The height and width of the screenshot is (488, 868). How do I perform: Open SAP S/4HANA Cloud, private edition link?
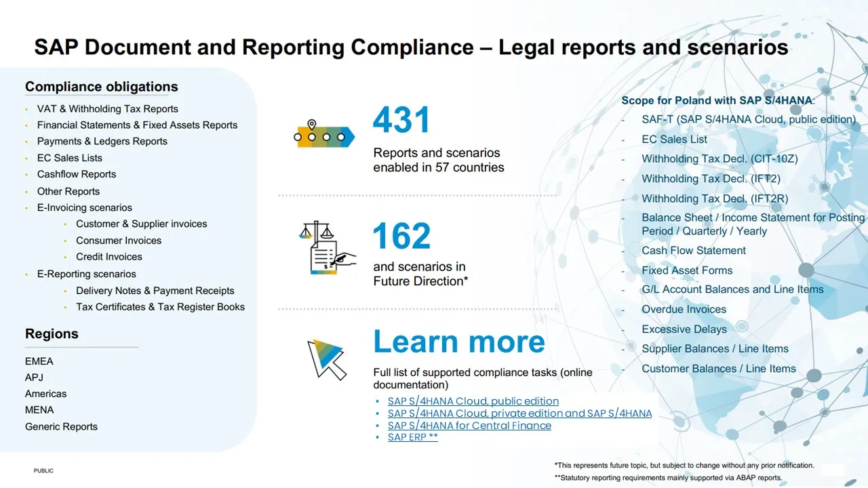(519, 413)
